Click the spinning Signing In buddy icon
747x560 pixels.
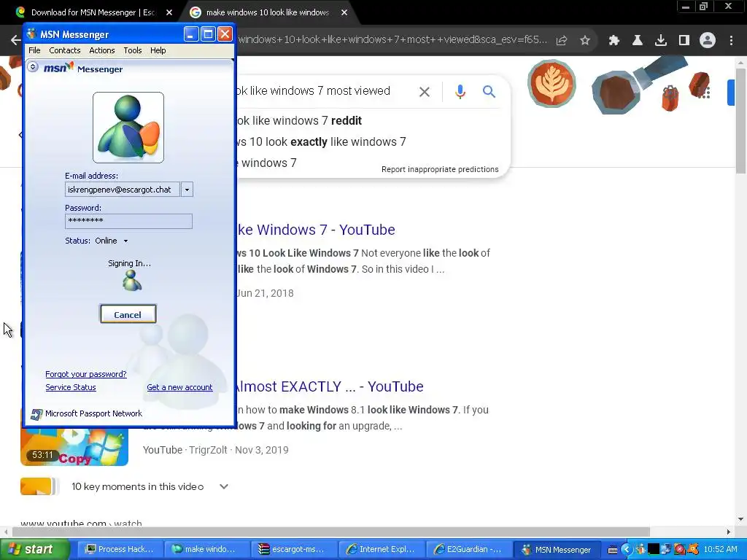[x=131, y=281]
